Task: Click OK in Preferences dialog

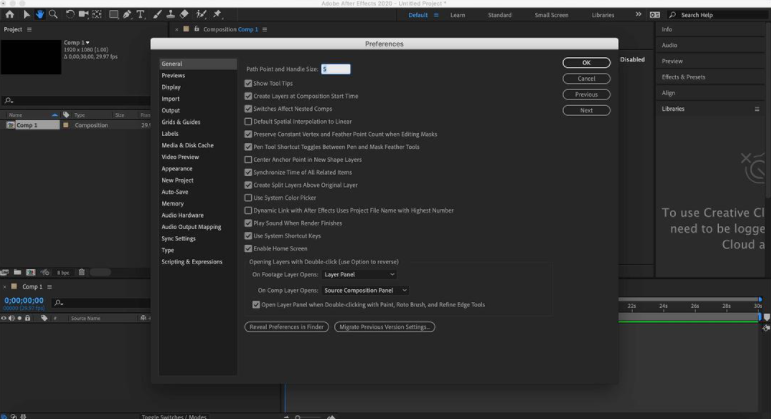Action: point(586,62)
